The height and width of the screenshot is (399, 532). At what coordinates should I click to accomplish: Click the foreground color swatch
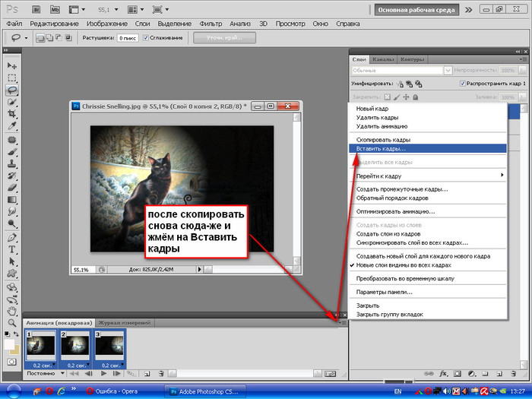click(x=9, y=344)
